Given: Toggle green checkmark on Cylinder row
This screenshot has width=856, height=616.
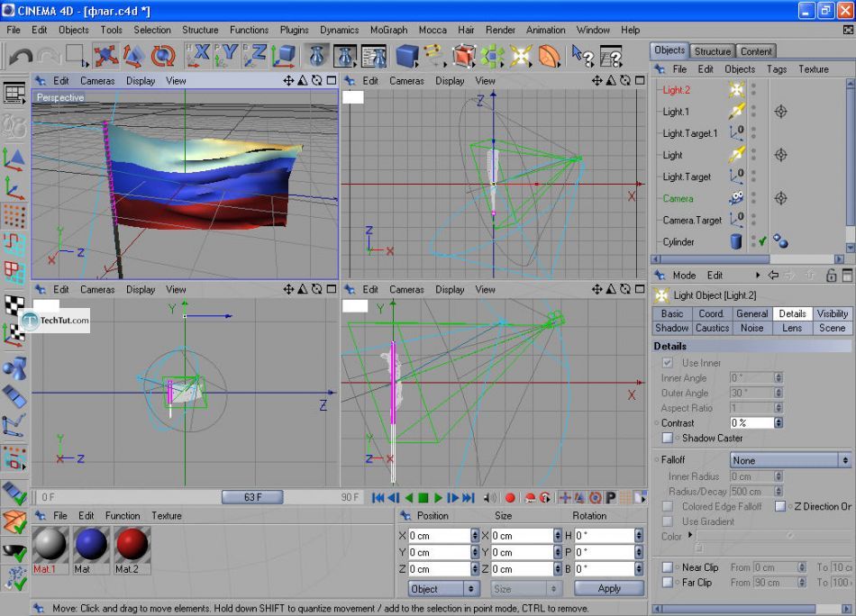Looking at the screenshot, I should tap(762, 240).
